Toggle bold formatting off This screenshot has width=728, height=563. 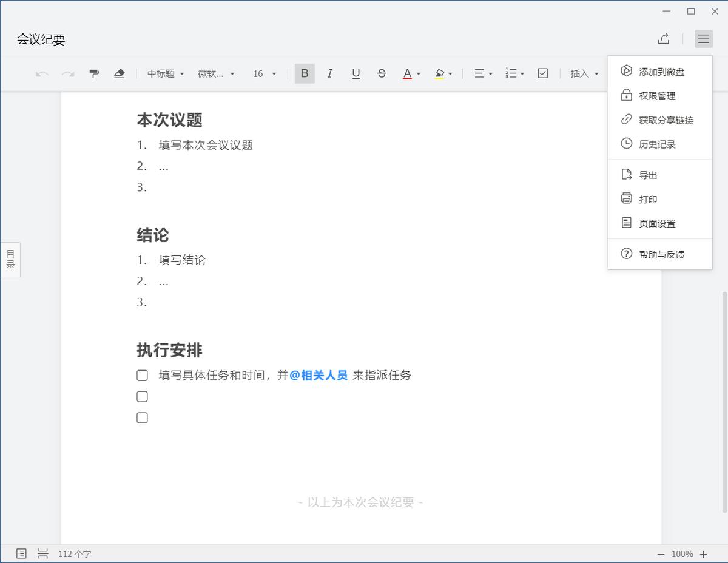pos(305,73)
